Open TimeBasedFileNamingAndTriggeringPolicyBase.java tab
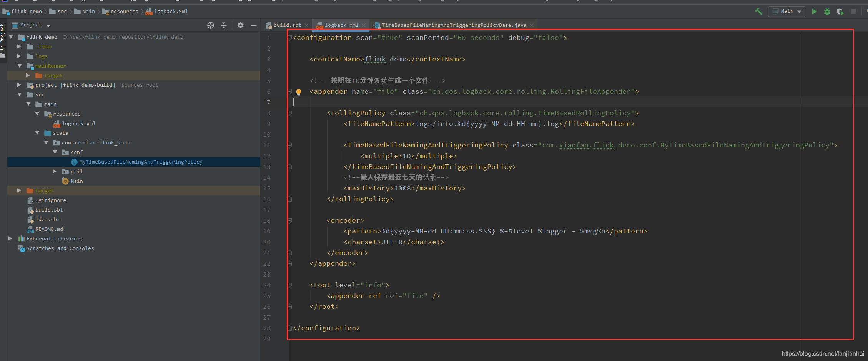 pyautogui.click(x=454, y=25)
